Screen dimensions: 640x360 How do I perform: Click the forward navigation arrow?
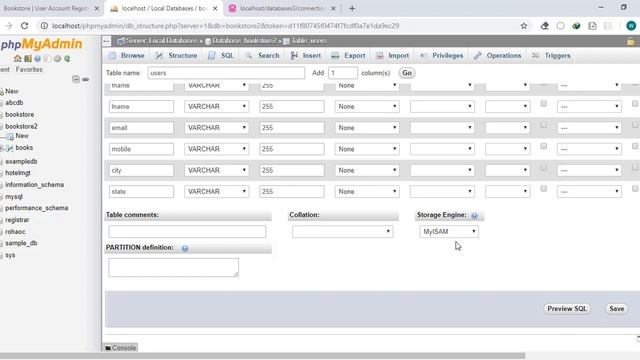(9, 26)
